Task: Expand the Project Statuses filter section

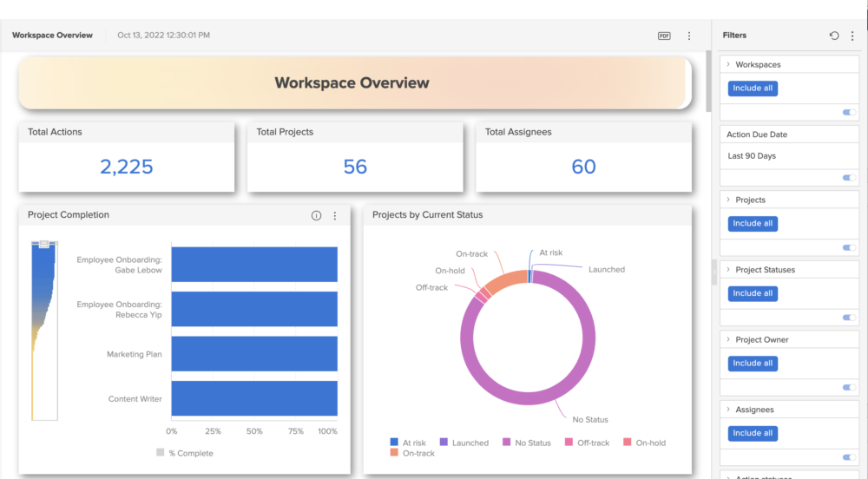Action: coord(728,270)
